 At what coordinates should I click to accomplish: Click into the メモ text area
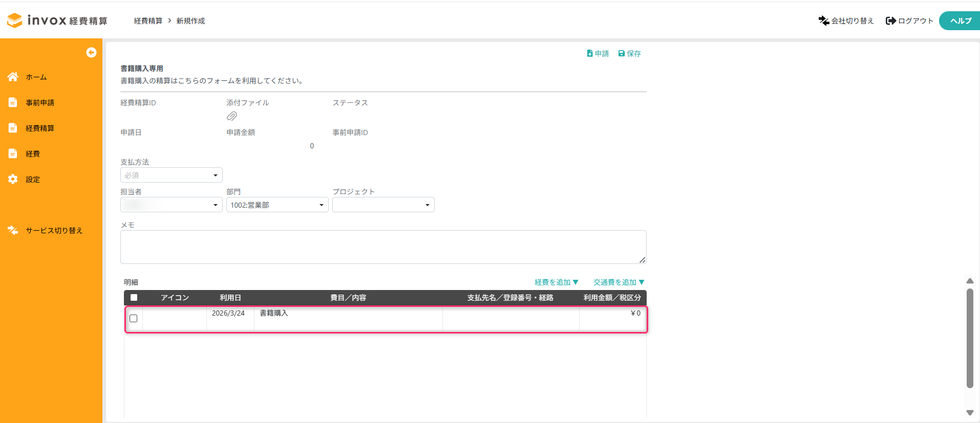click(x=383, y=247)
